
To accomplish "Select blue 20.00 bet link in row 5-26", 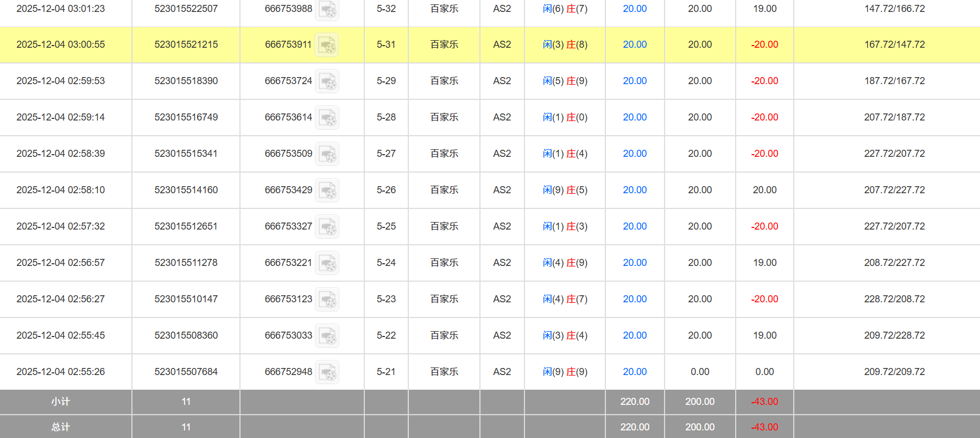I will coord(635,190).
